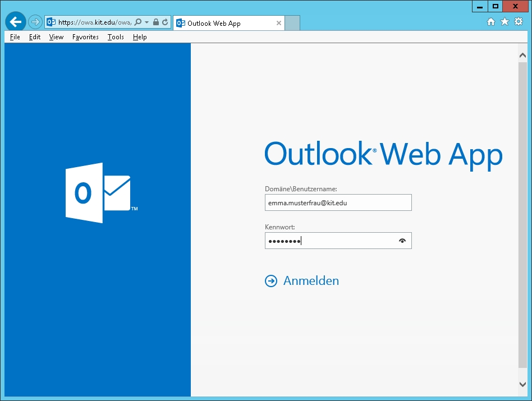Click the vertical scrollbar thumb
Image resolution: width=532 pixels, height=401 pixels.
[x=523, y=215]
